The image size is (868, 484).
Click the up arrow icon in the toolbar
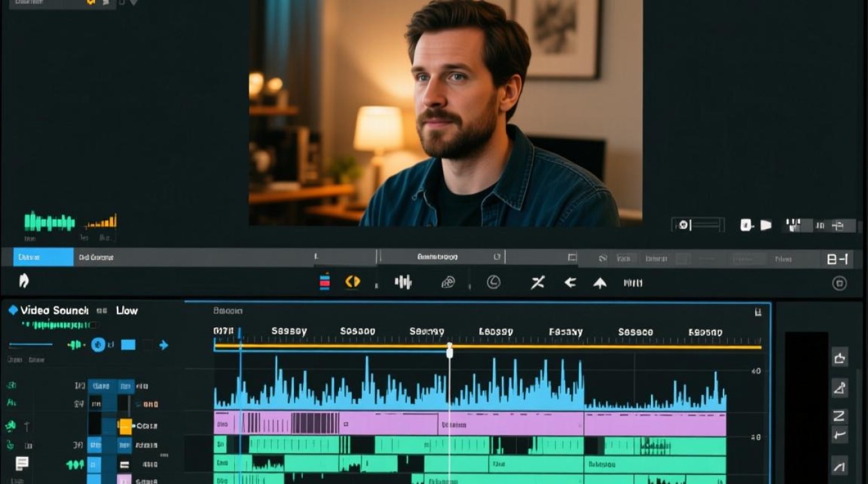pyautogui.click(x=600, y=283)
